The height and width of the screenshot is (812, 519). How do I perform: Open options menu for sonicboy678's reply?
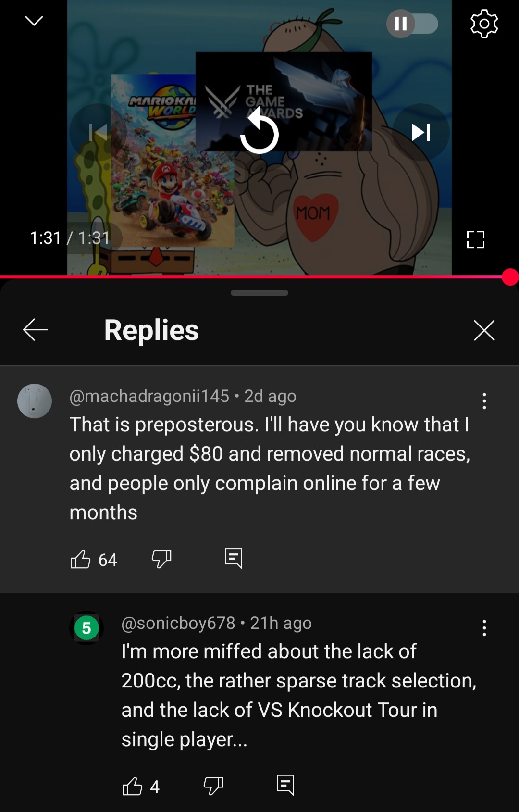tap(484, 628)
